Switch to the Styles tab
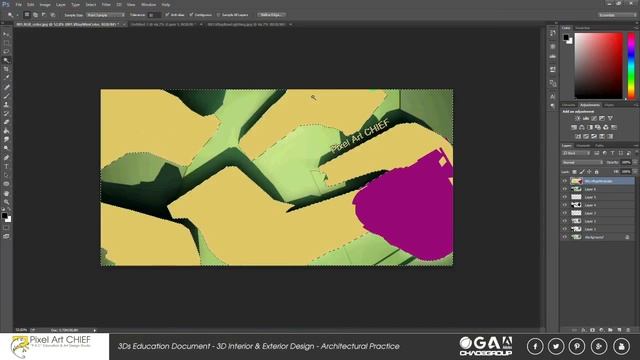640x360 pixels. 609,105
